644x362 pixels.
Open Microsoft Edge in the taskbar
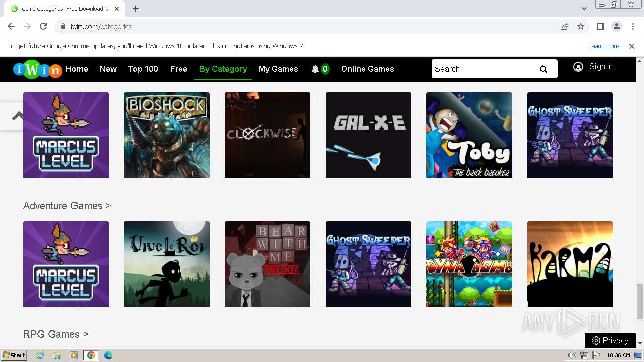(108, 355)
